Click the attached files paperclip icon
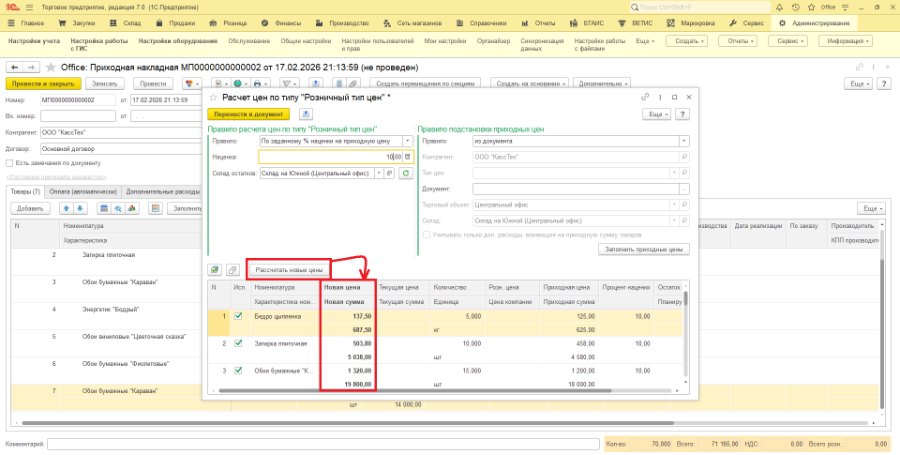The image size is (900, 455). pos(354,84)
